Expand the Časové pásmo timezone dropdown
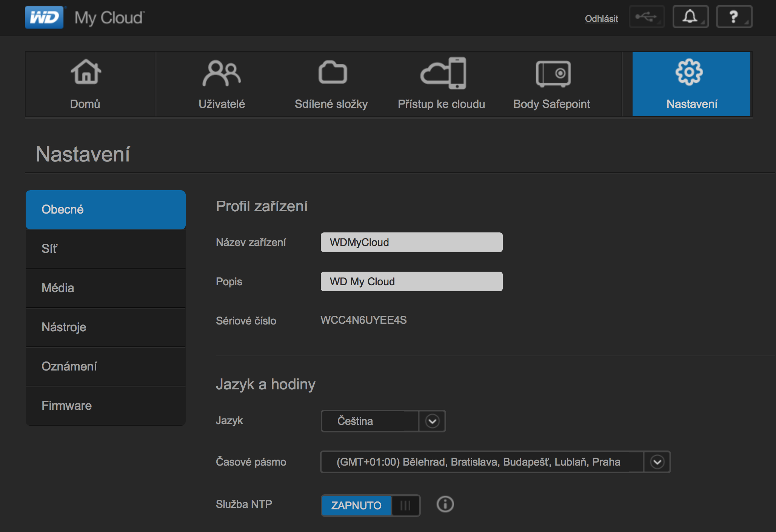Image resolution: width=776 pixels, height=532 pixels. click(x=657, y=462)
